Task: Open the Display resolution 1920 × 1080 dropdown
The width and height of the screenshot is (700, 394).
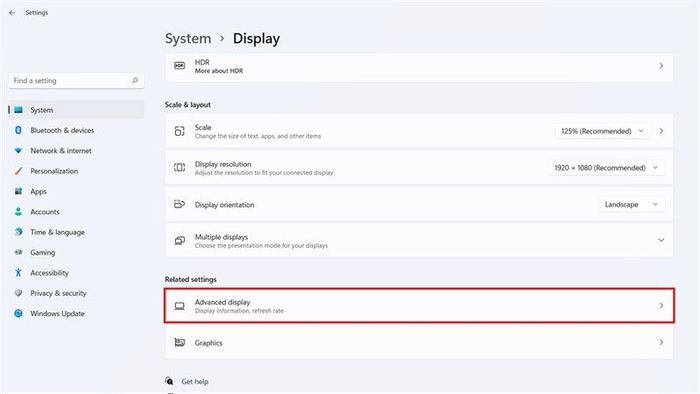Action: pyautogui.click(x=606, y=168)
